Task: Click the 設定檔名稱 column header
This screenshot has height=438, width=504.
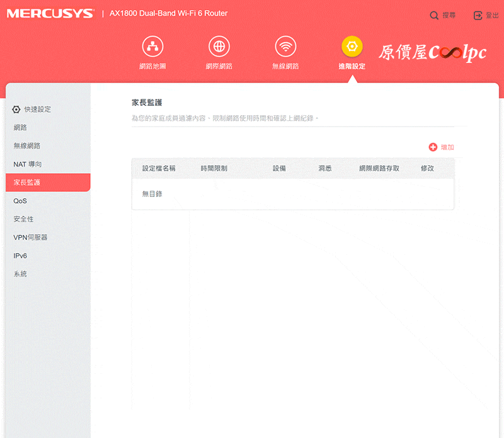Action: pyautogui.click(x=159, y=169)
